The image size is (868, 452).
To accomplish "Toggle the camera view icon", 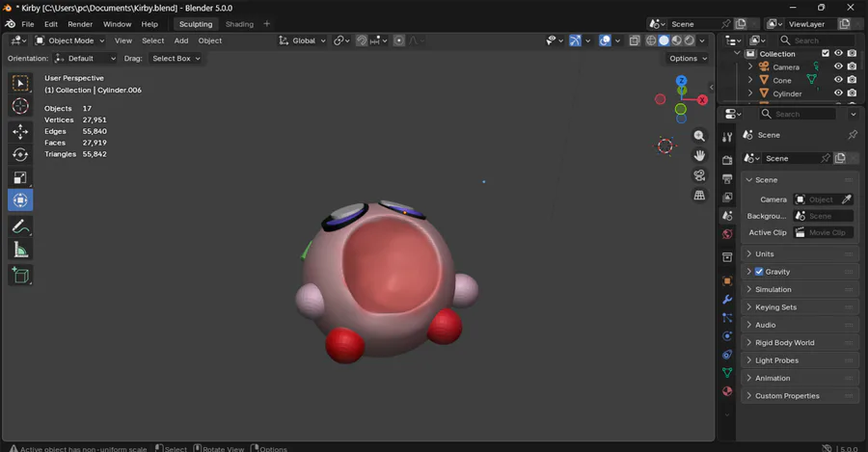I will pos(700,175).
